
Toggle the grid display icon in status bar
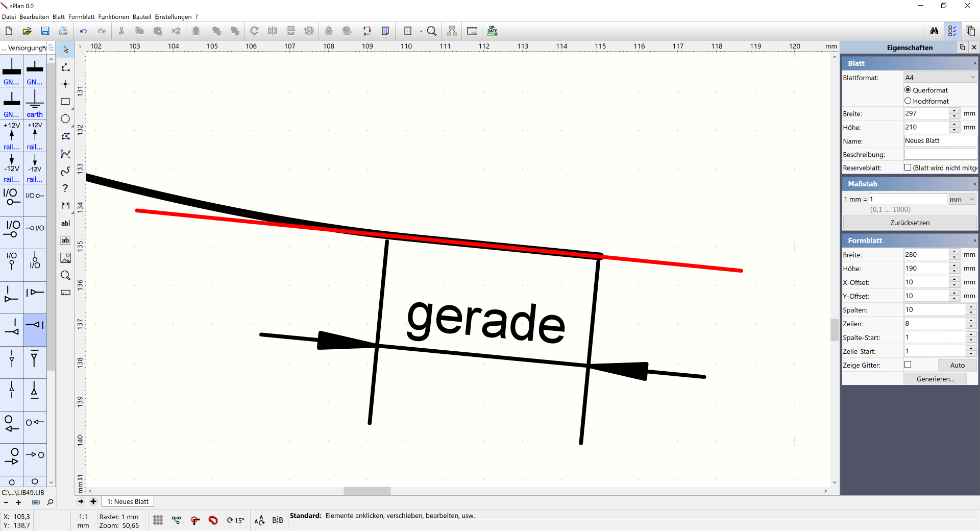click(x=158, y=520)
